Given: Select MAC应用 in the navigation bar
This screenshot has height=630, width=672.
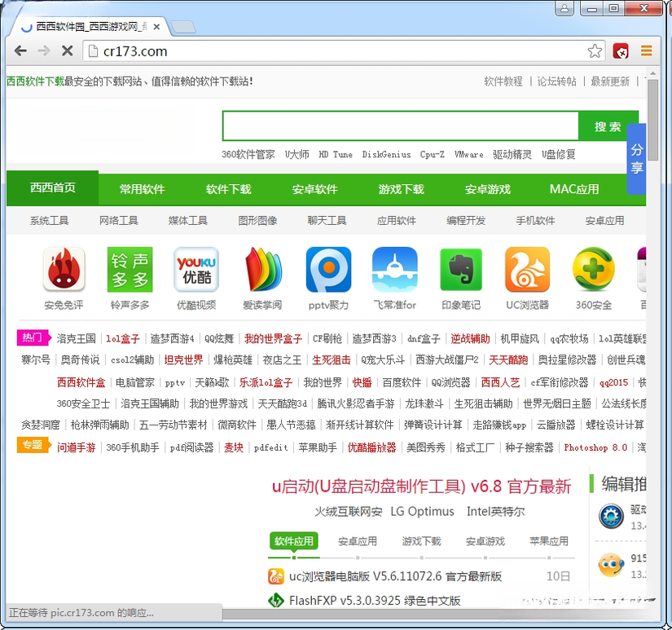Looking at the screenshot, I should [x=574, y=189].
